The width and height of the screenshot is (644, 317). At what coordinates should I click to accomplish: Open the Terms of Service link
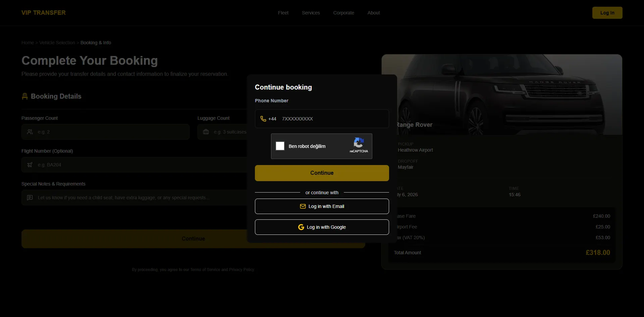pos(205,270)
